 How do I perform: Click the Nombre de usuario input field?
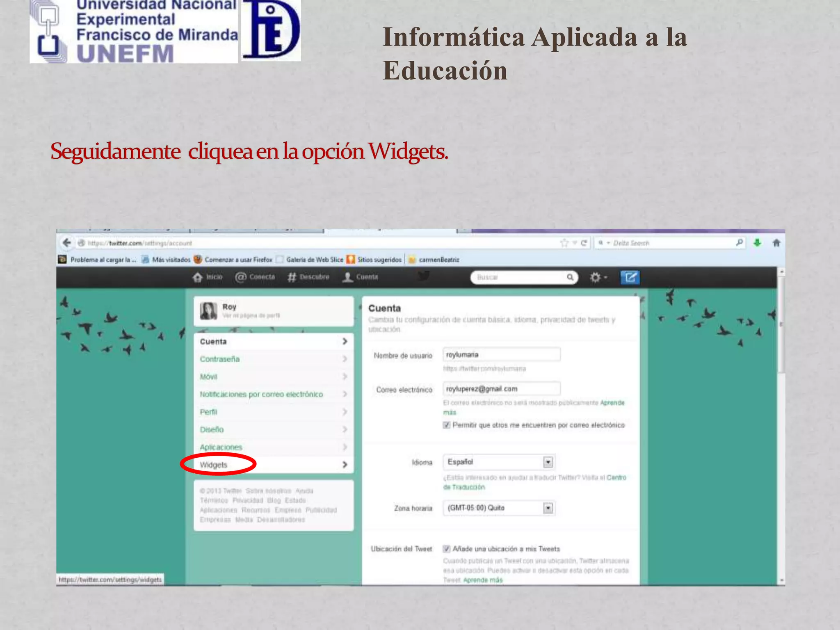coord(502,354)
